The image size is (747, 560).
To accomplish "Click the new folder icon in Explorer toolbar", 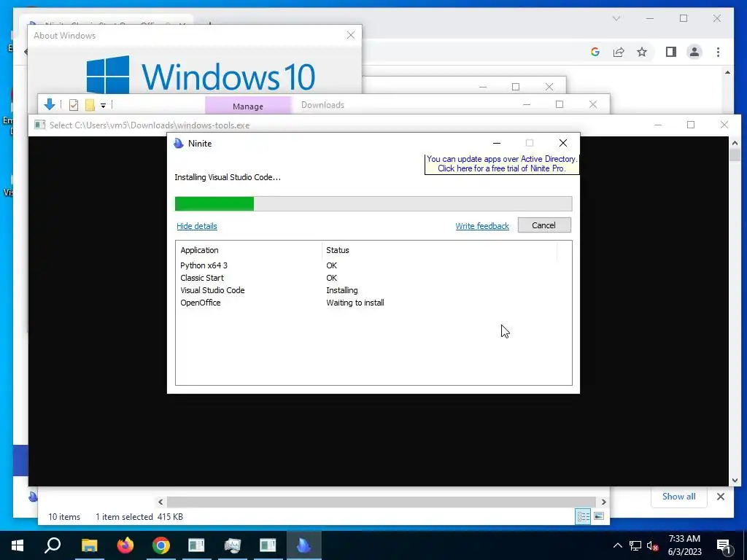I will click(x=90, y=105).
